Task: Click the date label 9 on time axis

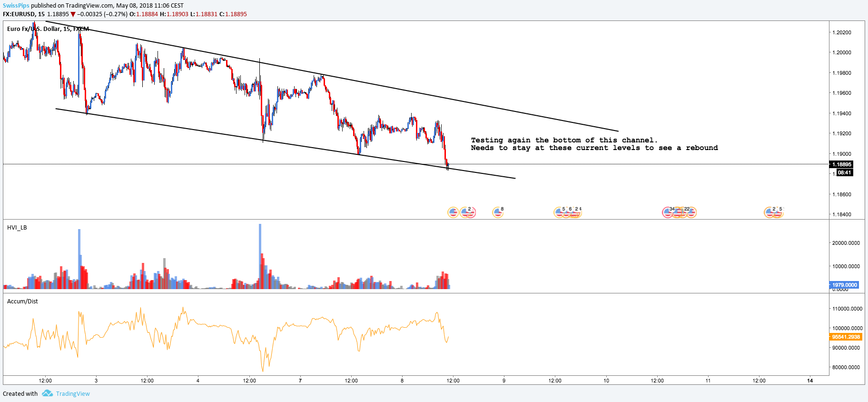Action: [x=504, y=381]
